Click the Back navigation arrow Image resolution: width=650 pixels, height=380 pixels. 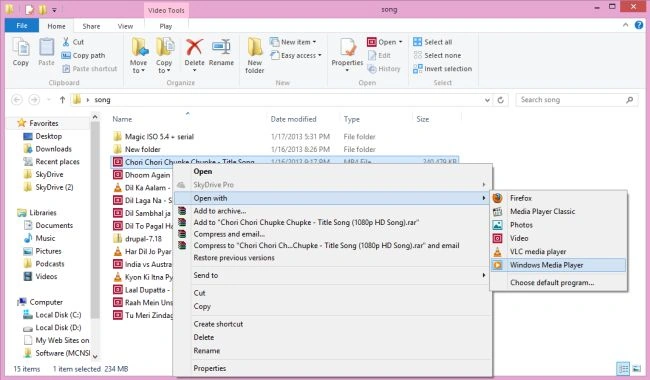(17, 100)
